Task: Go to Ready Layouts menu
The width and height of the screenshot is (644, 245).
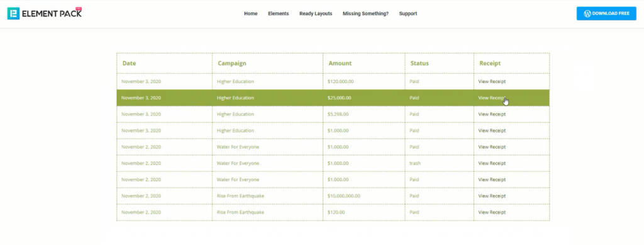Action: [x=316, y=14]
